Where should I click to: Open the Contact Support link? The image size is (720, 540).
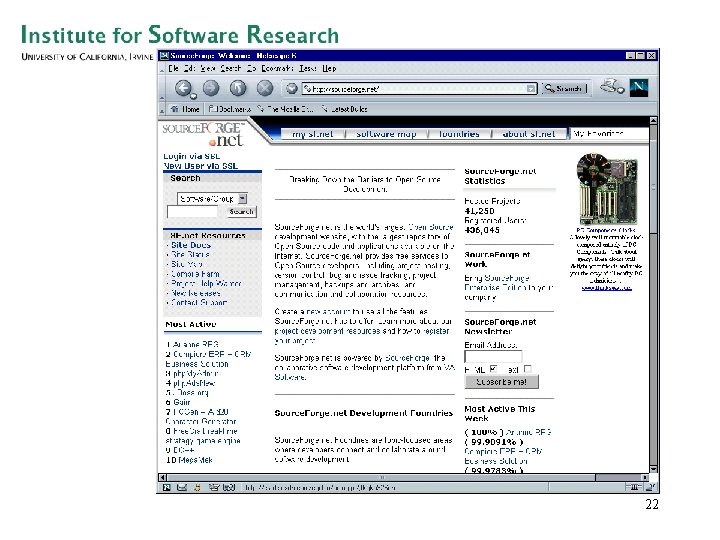[199, 303]
